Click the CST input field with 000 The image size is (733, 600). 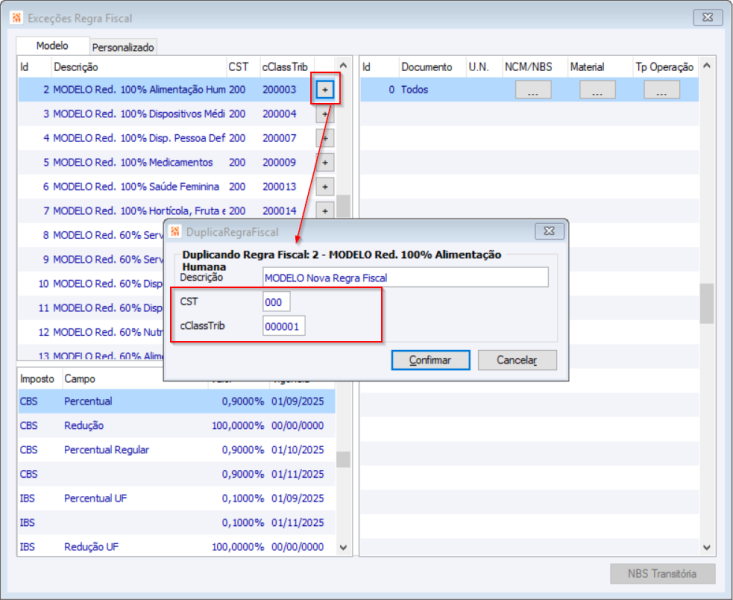pyautogui.click(x=276, y=302)
